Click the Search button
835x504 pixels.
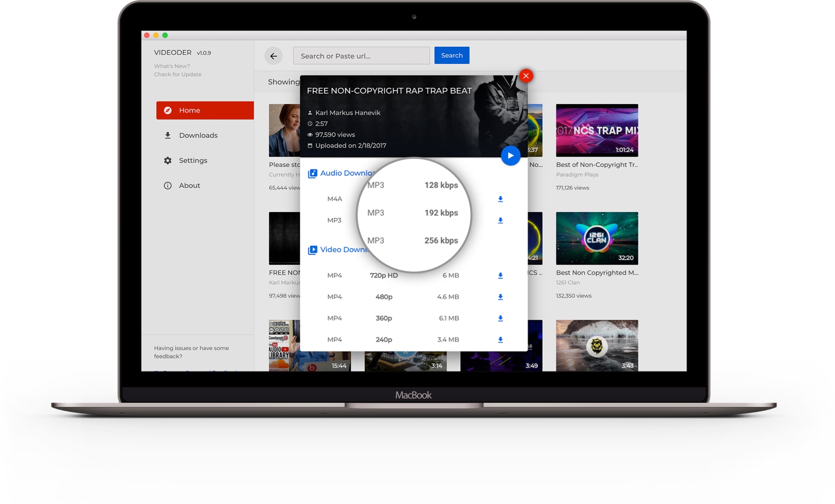pos(452,55)
